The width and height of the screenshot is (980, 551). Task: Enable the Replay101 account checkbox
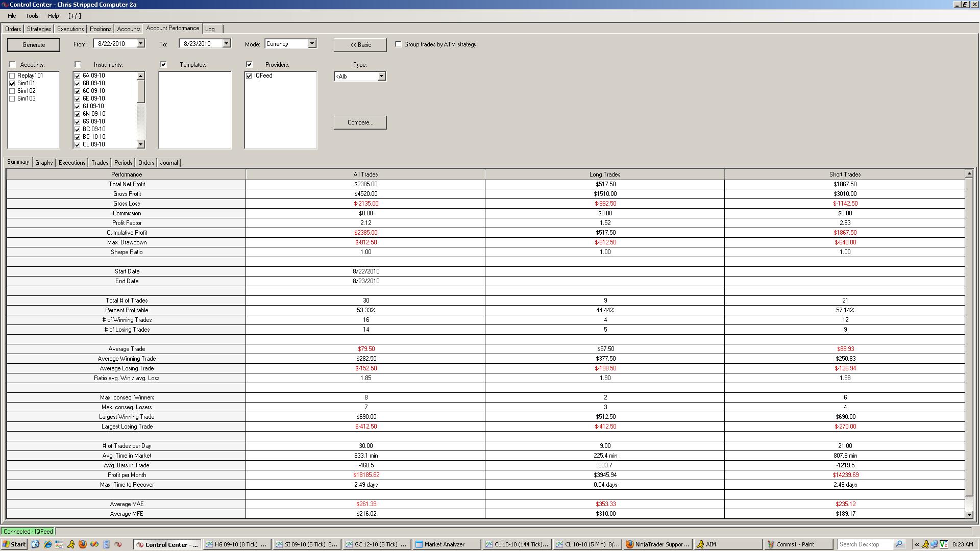12,76
